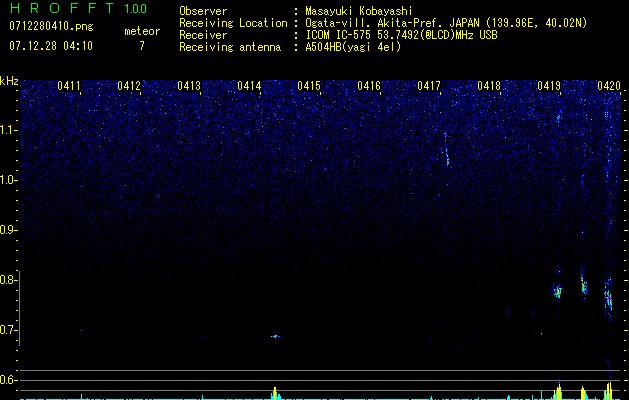Click the 0419 time marker
629x400 pixels.
[x=549, y=85]
